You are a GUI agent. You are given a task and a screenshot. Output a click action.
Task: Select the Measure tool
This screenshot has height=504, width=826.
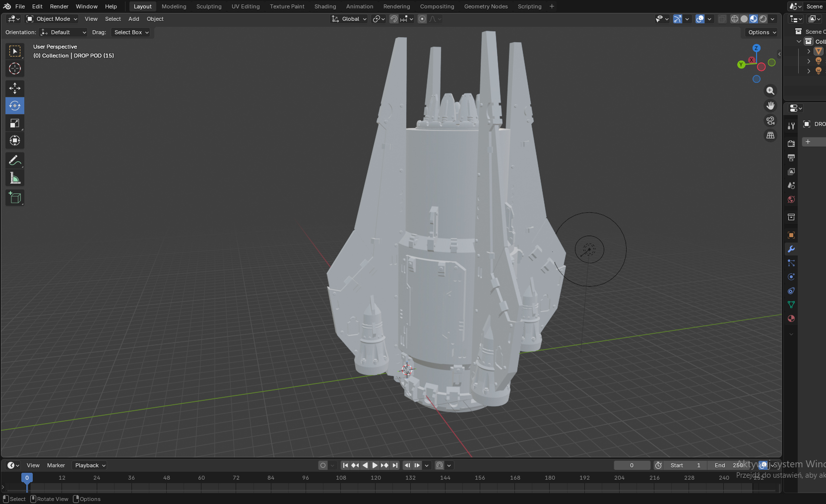pyautogui.click(x=15, y=179)
